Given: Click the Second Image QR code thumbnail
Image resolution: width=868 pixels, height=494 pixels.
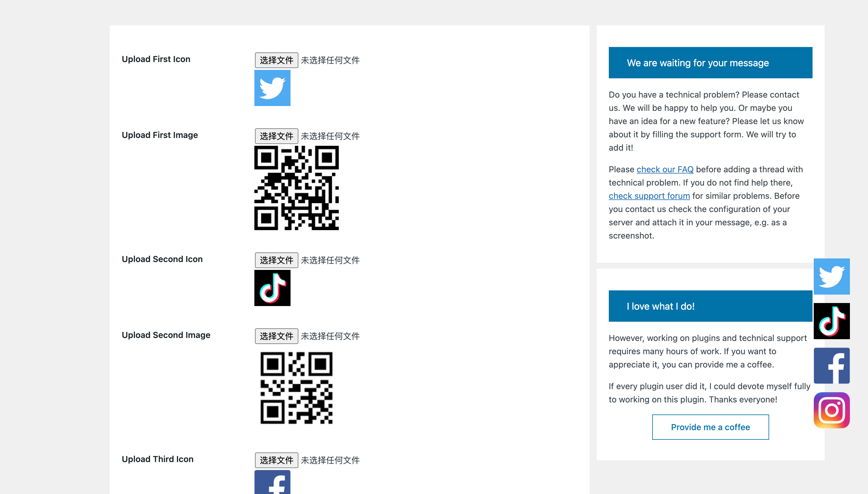Looking at the screenshot, I should pos(296,388).
